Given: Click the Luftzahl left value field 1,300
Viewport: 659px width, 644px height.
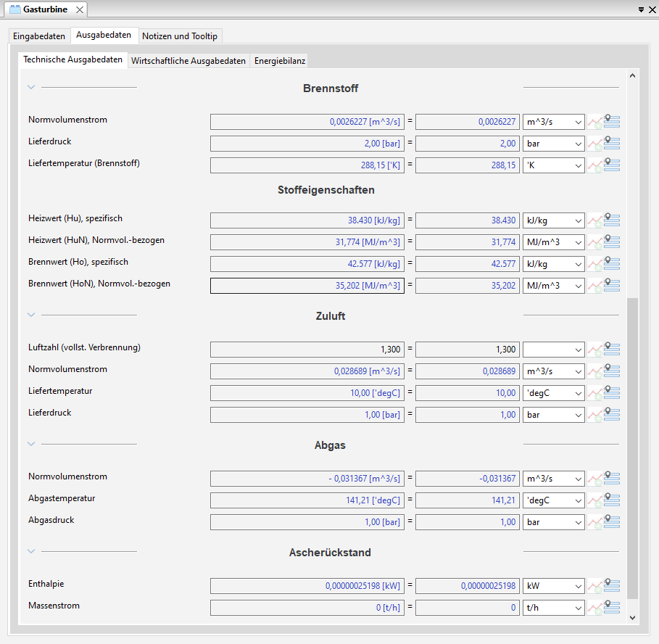Looking at the screenshot, I should click(307, 350).
